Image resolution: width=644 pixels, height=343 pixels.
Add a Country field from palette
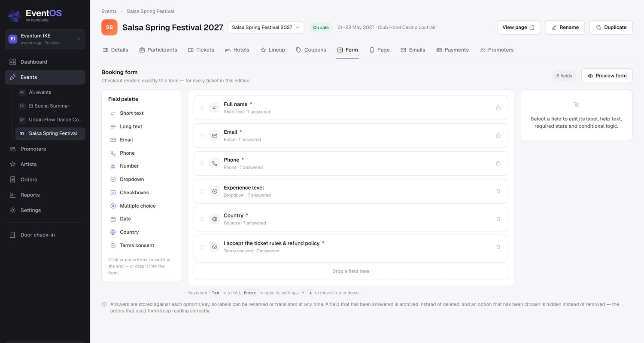[142, 232]
